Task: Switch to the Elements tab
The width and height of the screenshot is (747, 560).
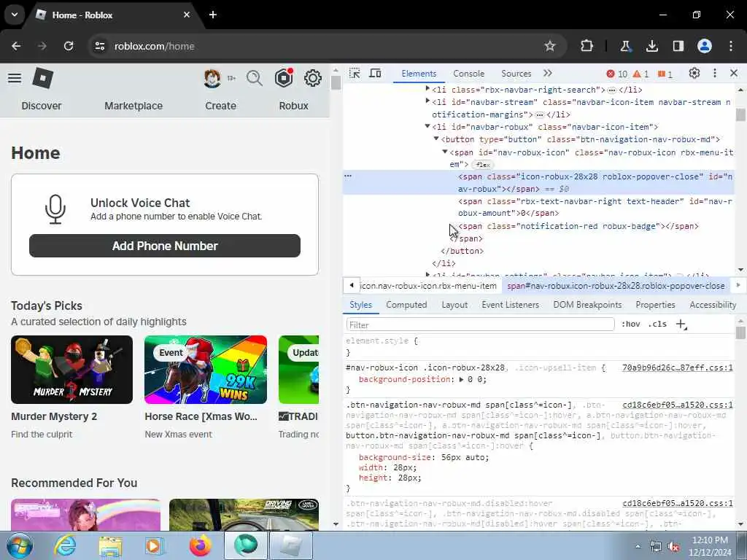Action: click(419, 74)
